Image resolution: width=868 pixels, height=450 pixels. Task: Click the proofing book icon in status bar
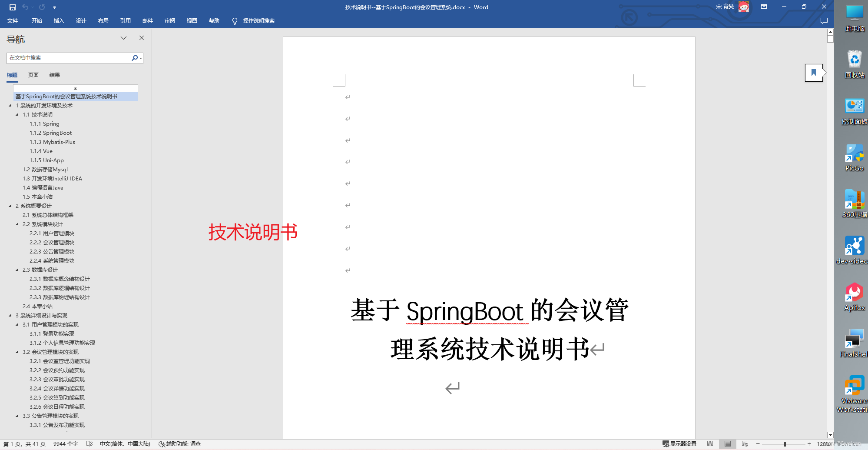[89, 444]
